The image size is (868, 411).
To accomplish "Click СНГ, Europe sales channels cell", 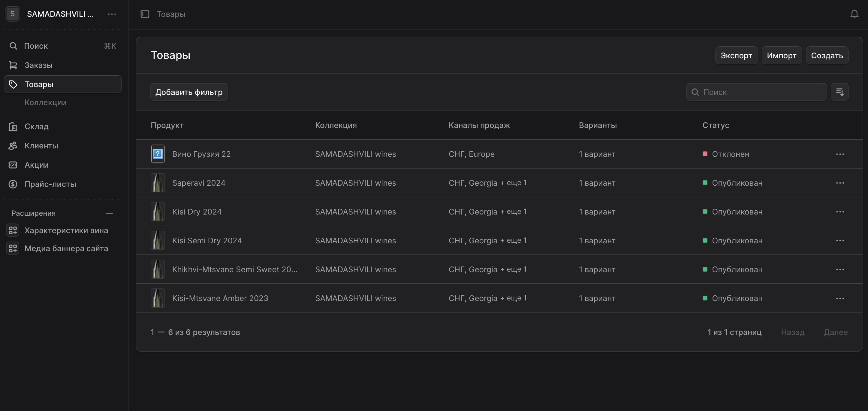I will point(472,154).
